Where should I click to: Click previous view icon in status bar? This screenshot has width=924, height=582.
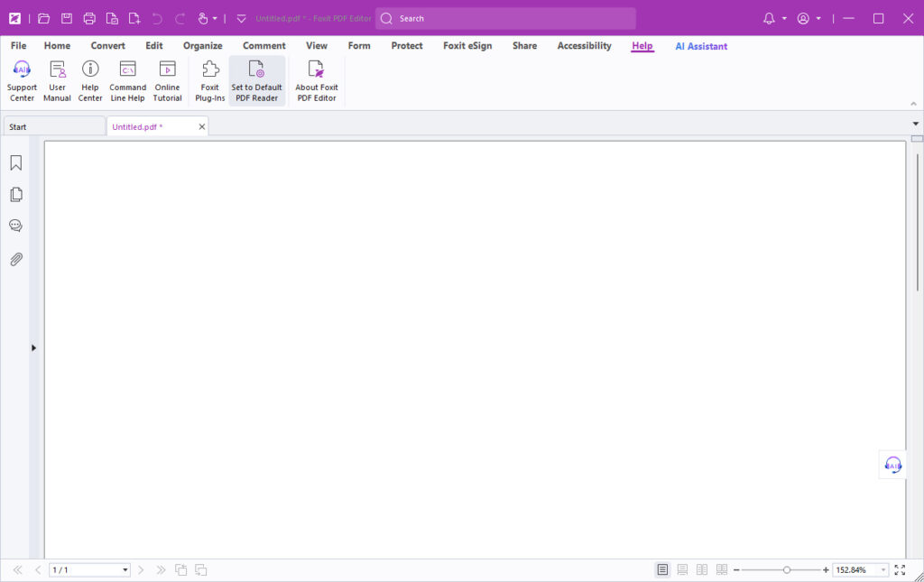(x=180, y=569)
